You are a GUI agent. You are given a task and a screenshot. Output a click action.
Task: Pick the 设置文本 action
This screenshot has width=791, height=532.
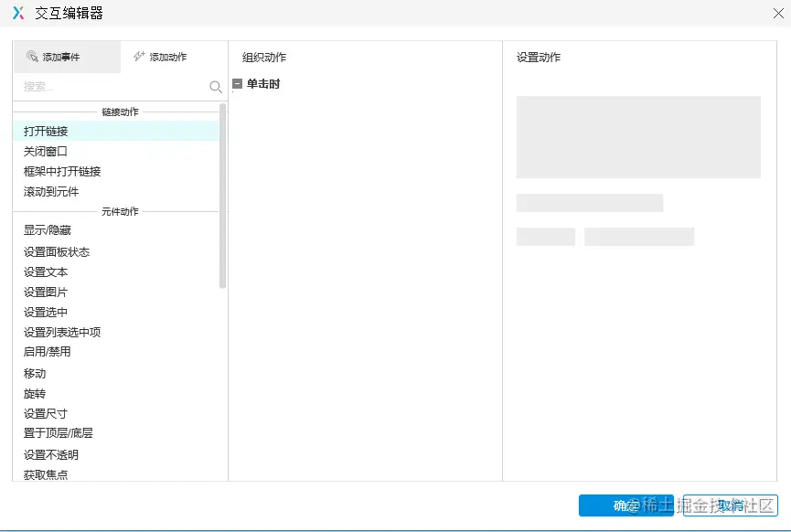(116, 271)
